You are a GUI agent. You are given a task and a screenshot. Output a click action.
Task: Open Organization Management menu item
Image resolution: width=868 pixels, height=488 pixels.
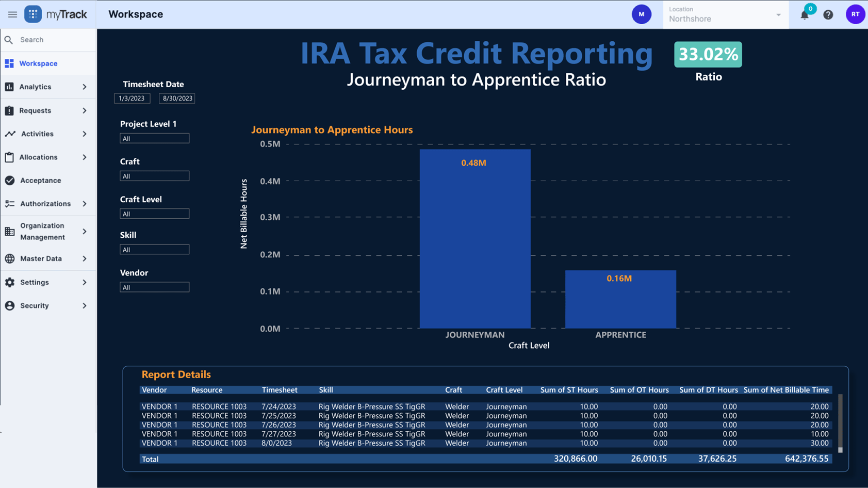[x=41, y=231]
